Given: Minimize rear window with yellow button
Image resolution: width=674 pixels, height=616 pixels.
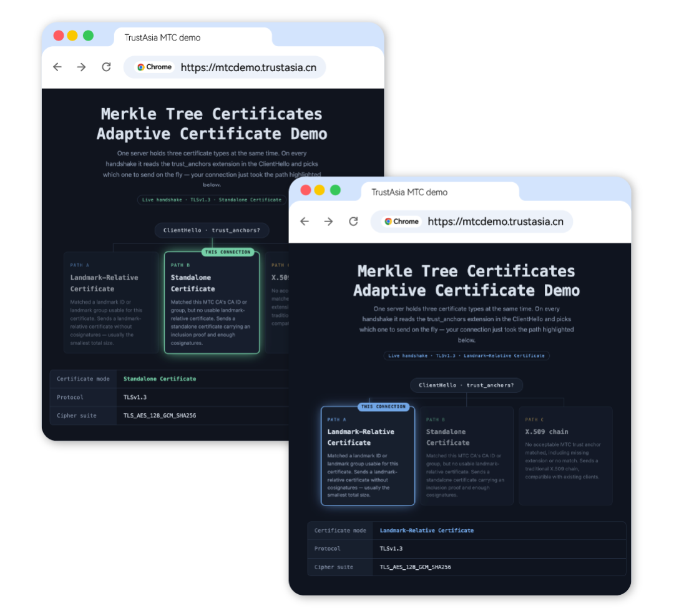Looking at the screenshot, I should tap(72, 36).
